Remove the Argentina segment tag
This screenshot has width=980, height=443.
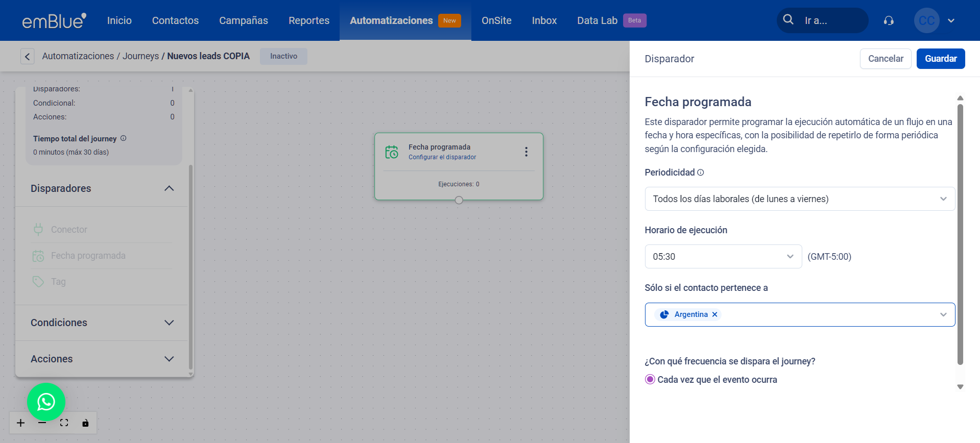click(x=715, y=314)
